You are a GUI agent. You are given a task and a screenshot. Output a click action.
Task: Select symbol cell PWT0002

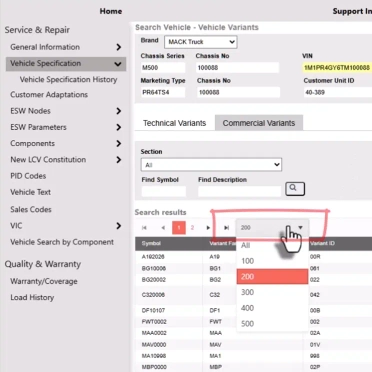pos(154,322)
